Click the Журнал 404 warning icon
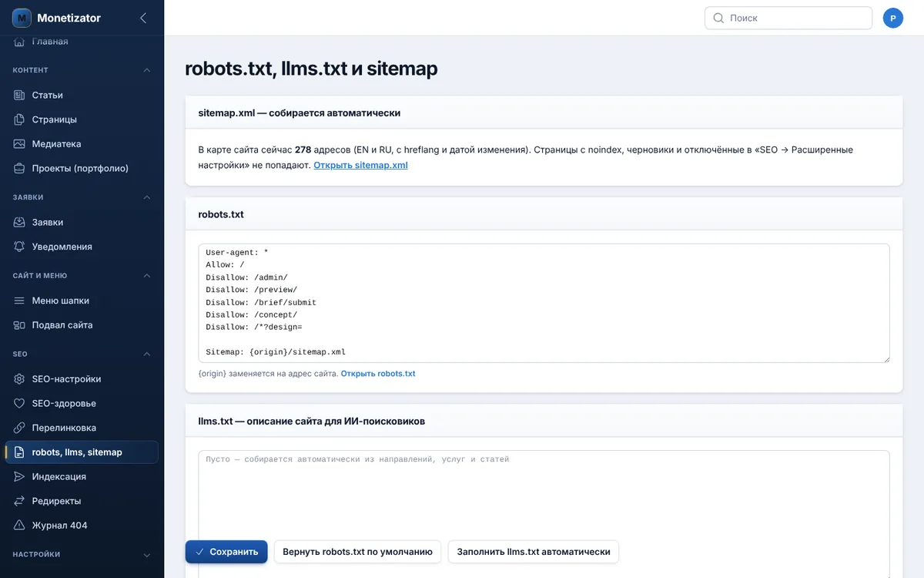This screenshot has height=578, width=924. click(x=19, y=526)
